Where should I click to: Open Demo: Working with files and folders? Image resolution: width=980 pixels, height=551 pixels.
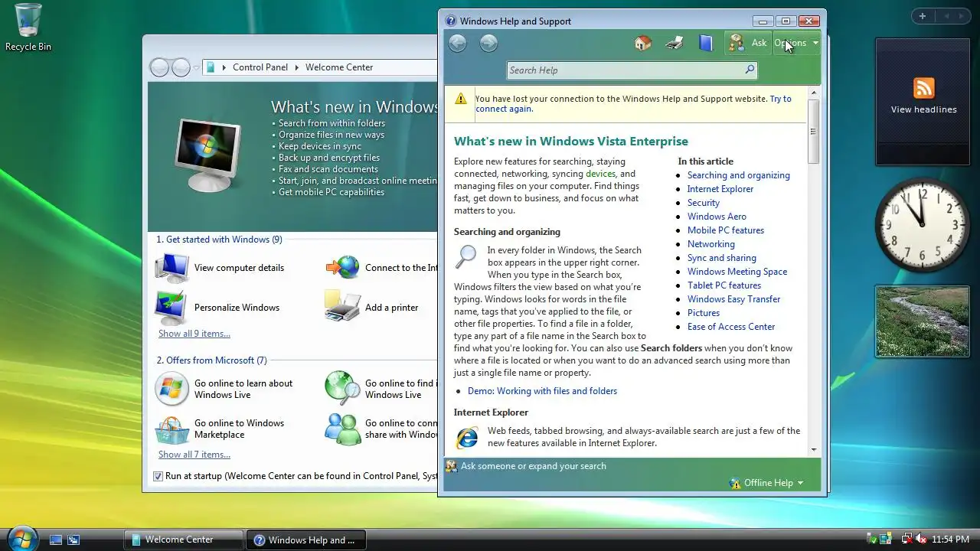point(542,391)
